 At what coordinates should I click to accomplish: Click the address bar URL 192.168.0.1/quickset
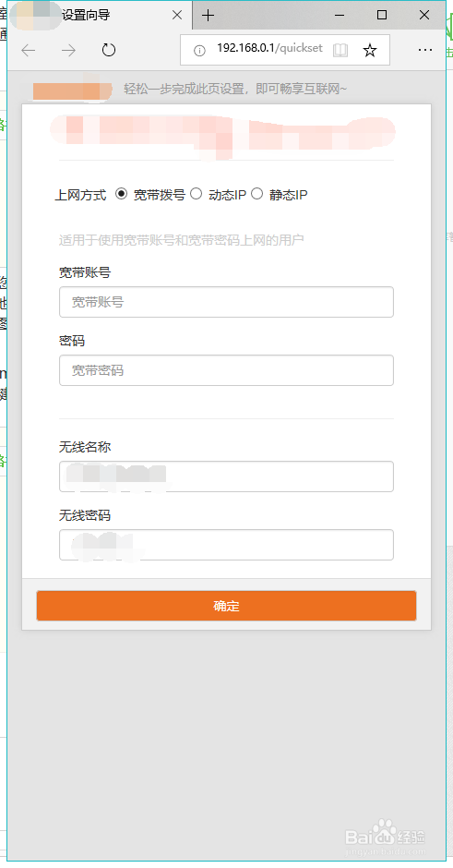click(x=269, y=48)
